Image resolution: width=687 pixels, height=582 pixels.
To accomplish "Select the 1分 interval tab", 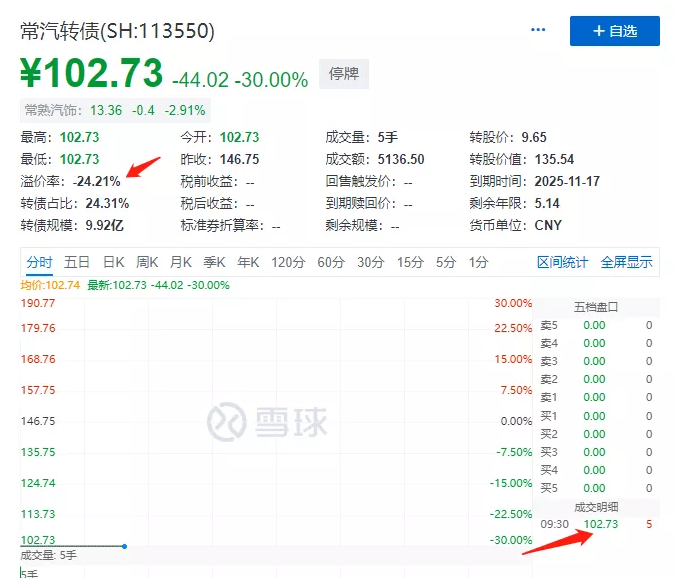I will pyautogui.click(x=478, y=262).
